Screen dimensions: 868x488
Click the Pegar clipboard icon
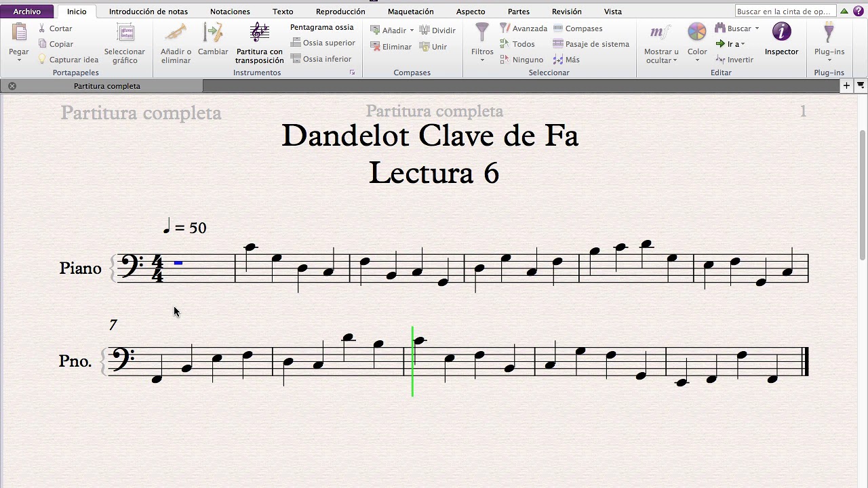click(19, 33)
